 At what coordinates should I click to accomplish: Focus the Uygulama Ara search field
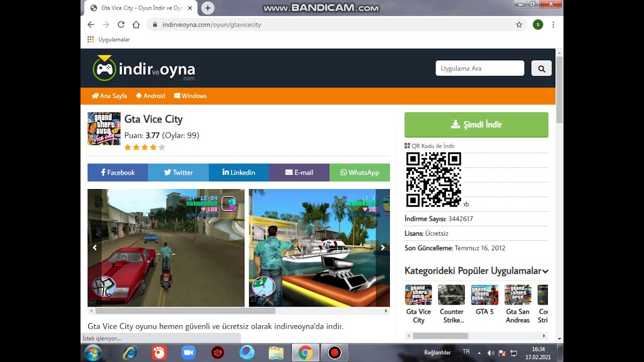coord(479,68)
